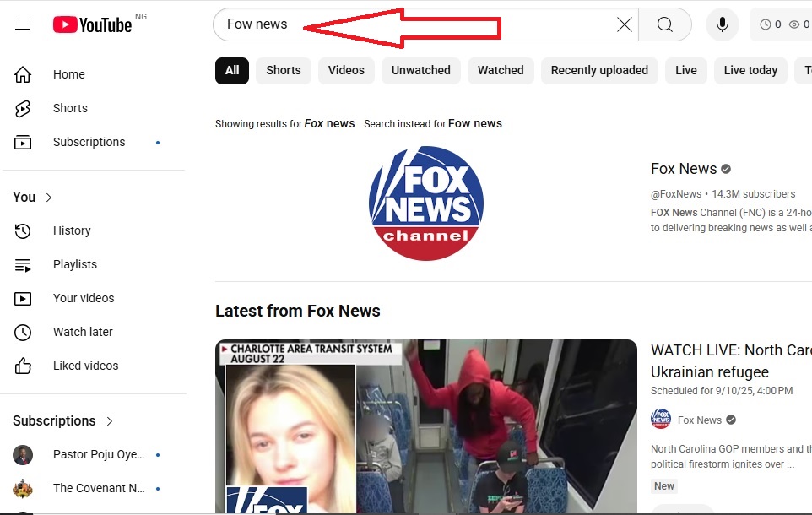Click the Watch later sidebar label
Screen dimensions: 812x515
[x=83, y=332]
